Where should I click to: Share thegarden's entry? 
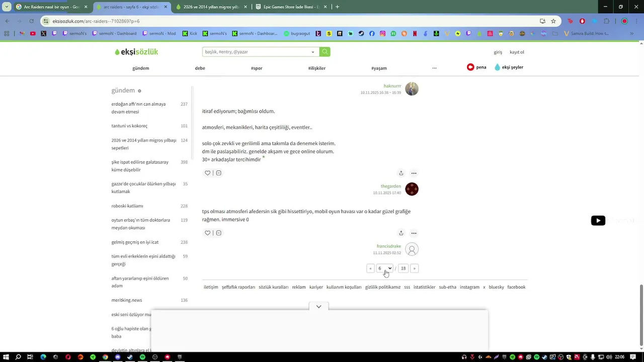[401, 233]
